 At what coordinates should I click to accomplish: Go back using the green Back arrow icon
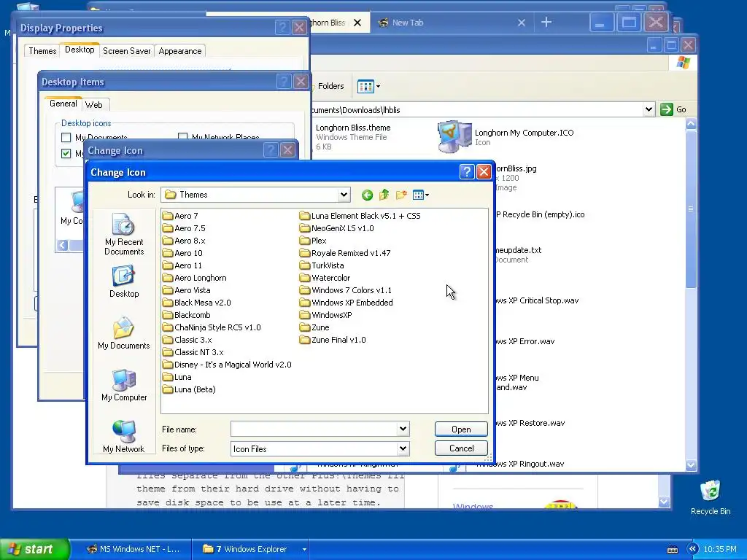click(367, 195)
